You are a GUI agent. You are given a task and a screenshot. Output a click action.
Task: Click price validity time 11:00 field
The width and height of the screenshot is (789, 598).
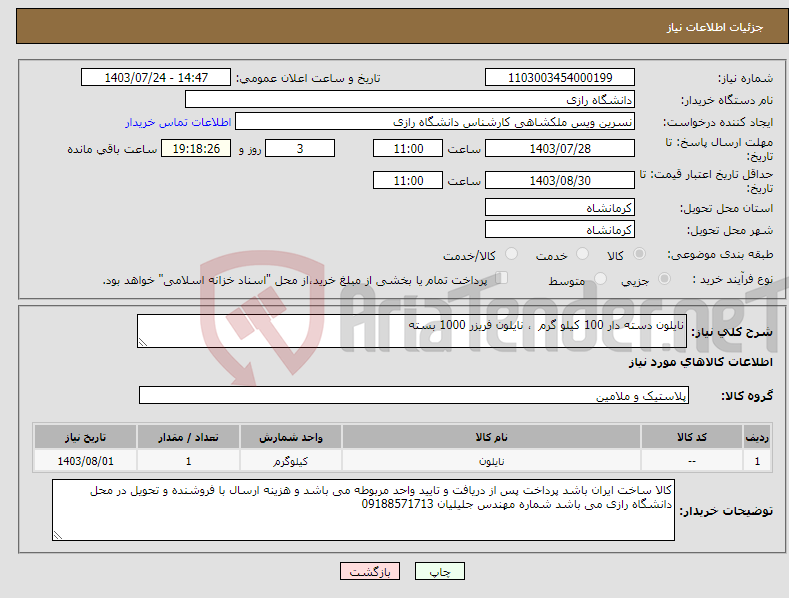pyautogui.click(x=408, y=180)
